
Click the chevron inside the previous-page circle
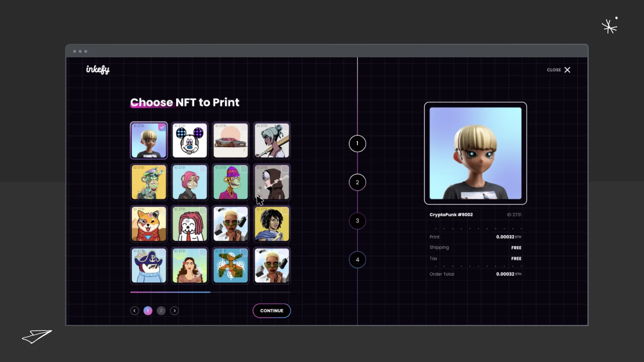pos(135,311)
